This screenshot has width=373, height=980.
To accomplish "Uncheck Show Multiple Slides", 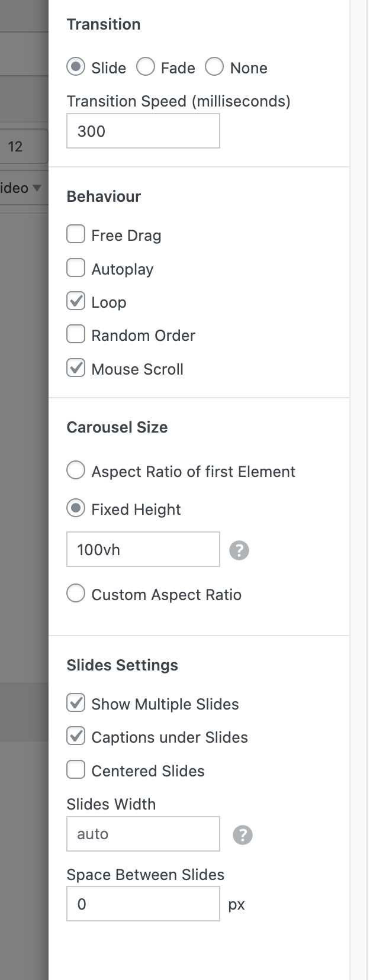I will [x=76, y=703].
